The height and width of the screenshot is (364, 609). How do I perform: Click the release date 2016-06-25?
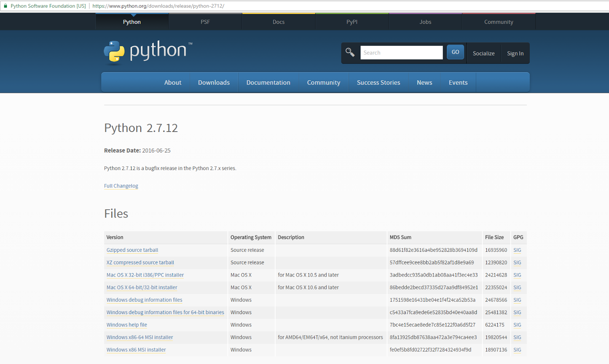tap(156, 151)
